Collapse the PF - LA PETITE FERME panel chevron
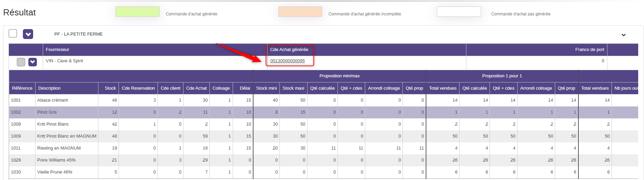The height and width of the screenshot is (180, 644). point(623,35)
